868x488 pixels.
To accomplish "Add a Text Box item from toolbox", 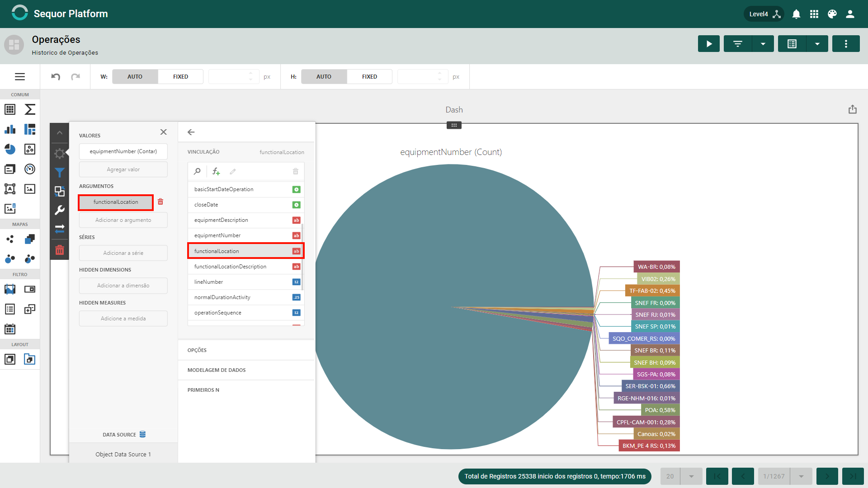I will (10, 189).
